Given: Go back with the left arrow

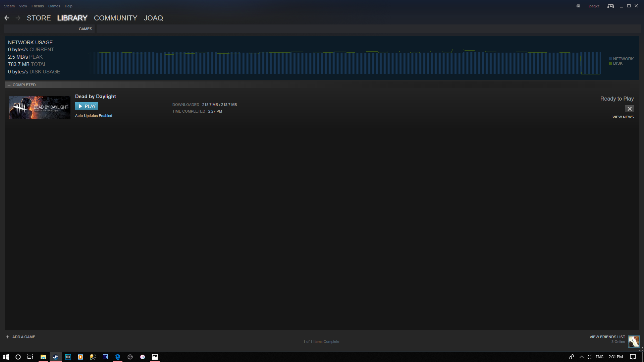Looking at the screenshot, I should tap(7, 18).
